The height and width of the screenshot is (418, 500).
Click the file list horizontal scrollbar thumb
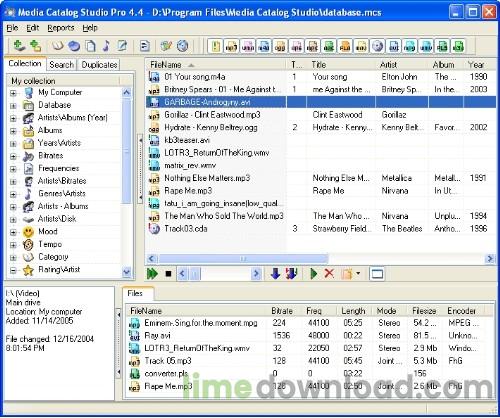click(243, 259)
